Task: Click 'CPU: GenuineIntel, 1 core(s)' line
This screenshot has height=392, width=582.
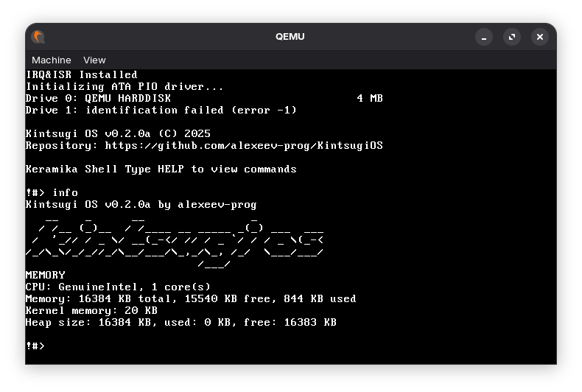Action: pos(118,287)
